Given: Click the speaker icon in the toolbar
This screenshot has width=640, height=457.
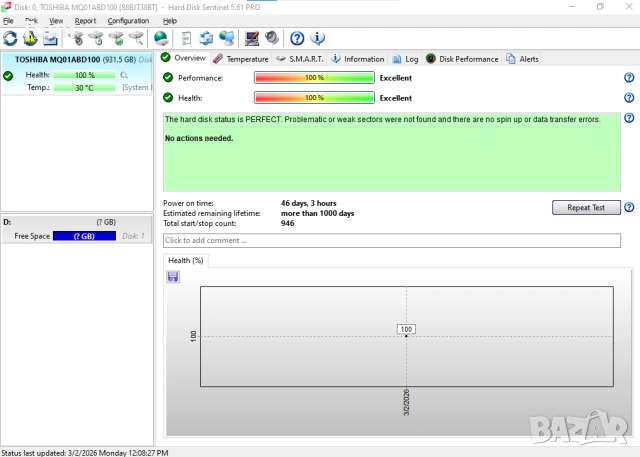Looking at the screenshot, I should click(271, 38).
